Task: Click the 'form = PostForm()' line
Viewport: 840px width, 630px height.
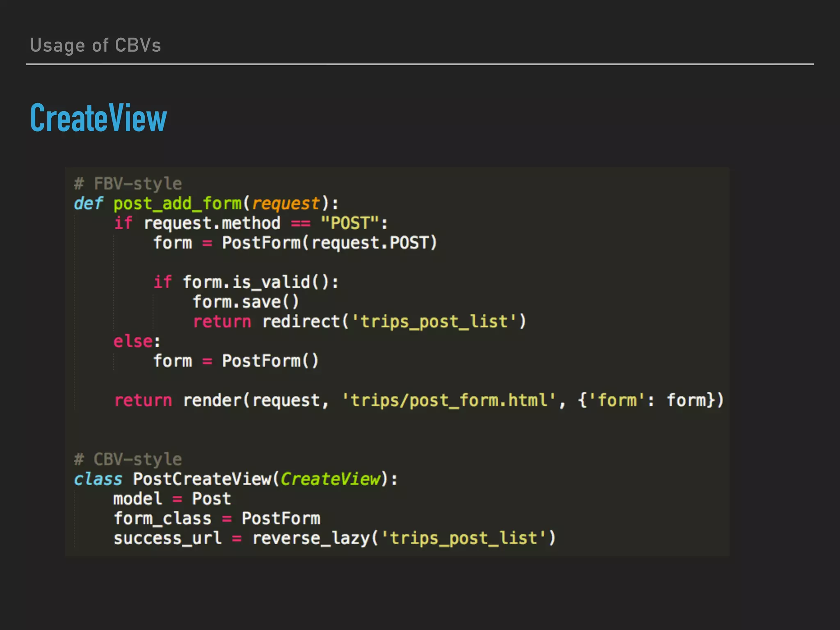Action: (236, 361)
